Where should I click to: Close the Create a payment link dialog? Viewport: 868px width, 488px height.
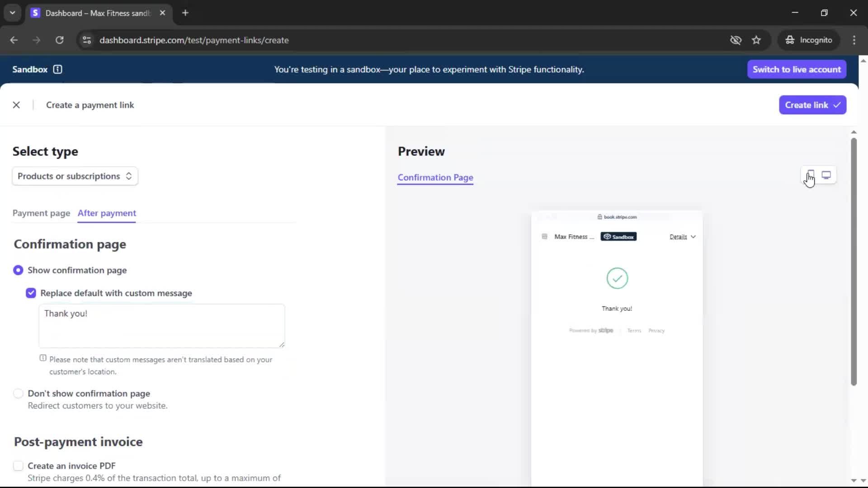(16, 105)
